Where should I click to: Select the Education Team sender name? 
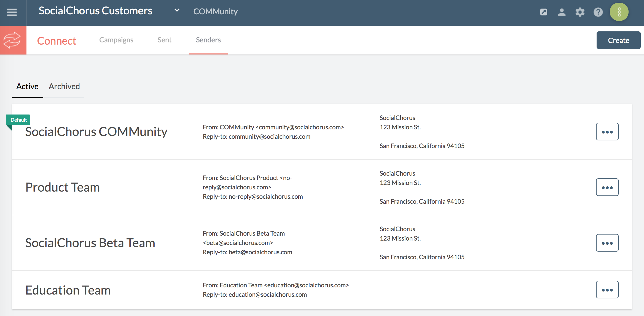point(68,290)
